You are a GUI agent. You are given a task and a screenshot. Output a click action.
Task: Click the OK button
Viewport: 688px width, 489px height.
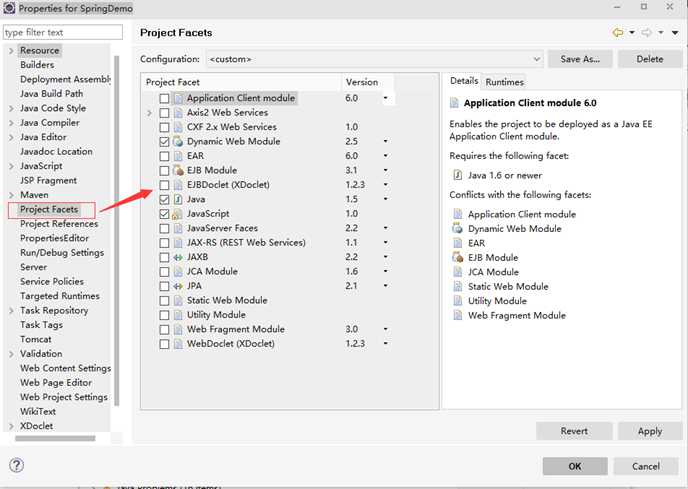click(x=575, y=466)
